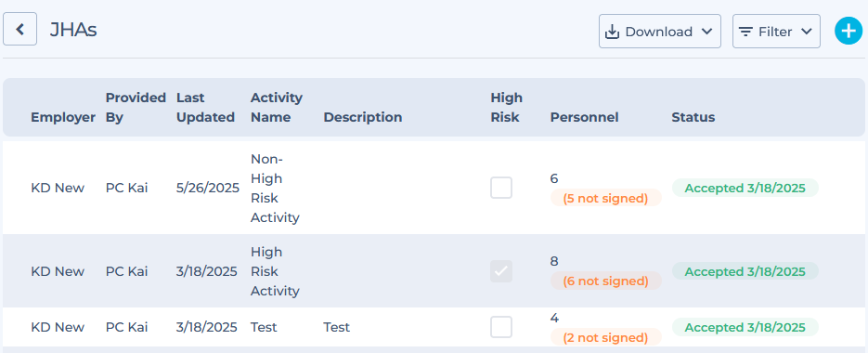The height and width of the screenshot is (353, 868).
Task: Toggle the checked High Risk Activity checkbox
Action: coord(501,271)
